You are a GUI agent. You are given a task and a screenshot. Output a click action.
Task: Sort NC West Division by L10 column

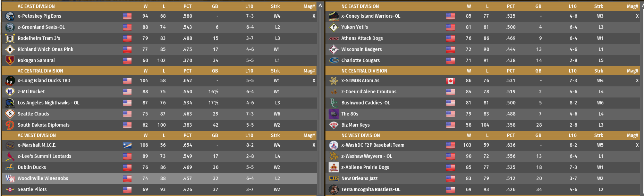point(573,135)
